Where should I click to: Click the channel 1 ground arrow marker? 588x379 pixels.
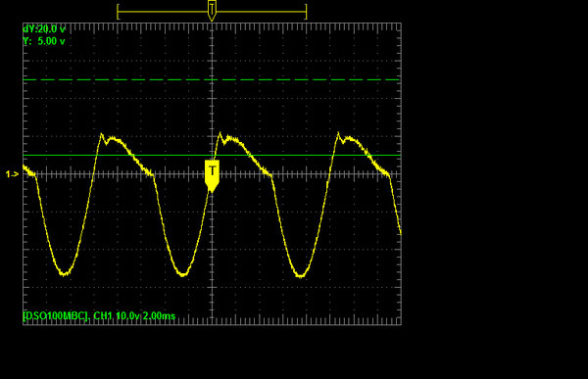click(x=12, y=174)
